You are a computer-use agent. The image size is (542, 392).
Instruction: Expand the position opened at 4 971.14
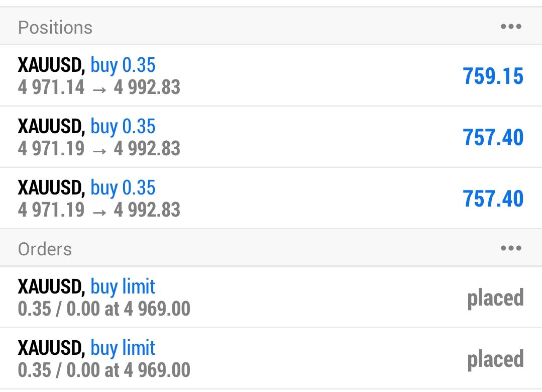point(271,76)
